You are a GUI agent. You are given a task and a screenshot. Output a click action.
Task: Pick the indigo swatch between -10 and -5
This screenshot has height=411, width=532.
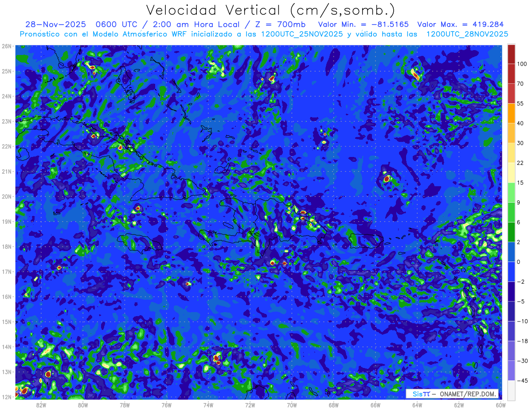pyautogui.click(x=511, y=311)
